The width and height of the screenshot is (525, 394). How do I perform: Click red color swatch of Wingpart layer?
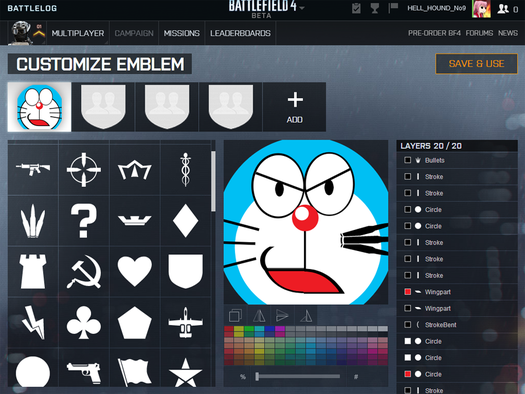(x=407, y=292)
